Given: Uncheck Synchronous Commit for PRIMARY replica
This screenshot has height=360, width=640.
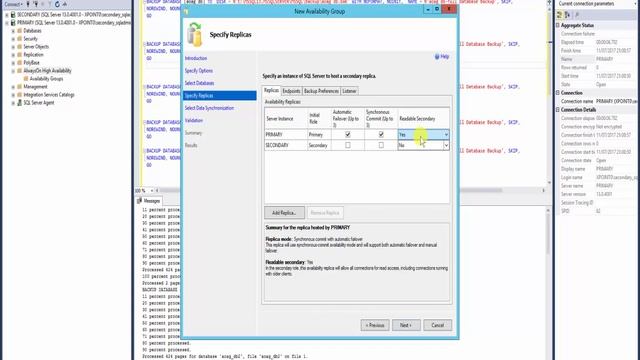Looking at the screenshot, I should click(x=381, y=134).
